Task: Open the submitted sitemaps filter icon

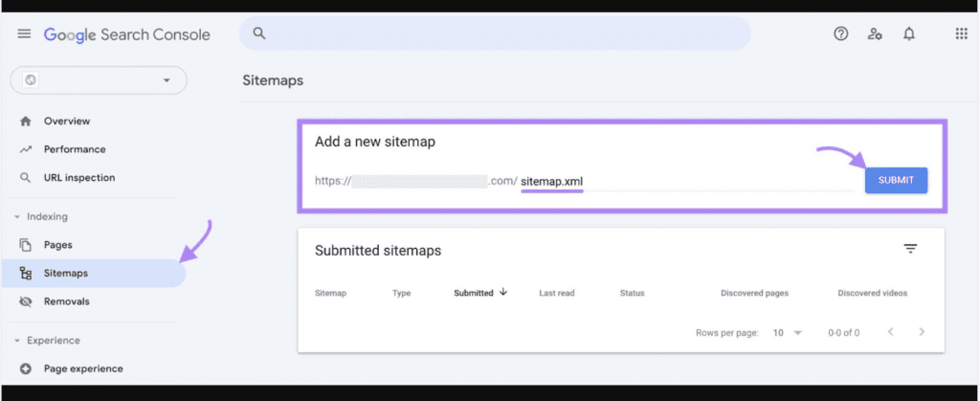Action: (911, 249)
